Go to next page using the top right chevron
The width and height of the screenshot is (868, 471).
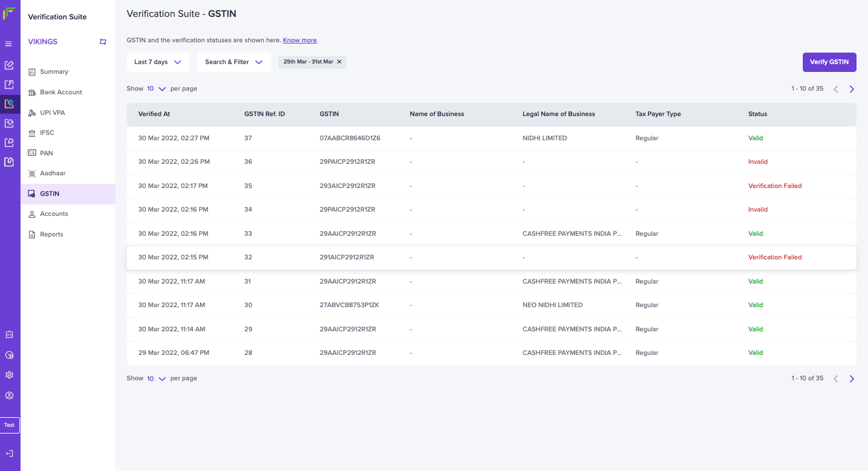coord(852,89)
